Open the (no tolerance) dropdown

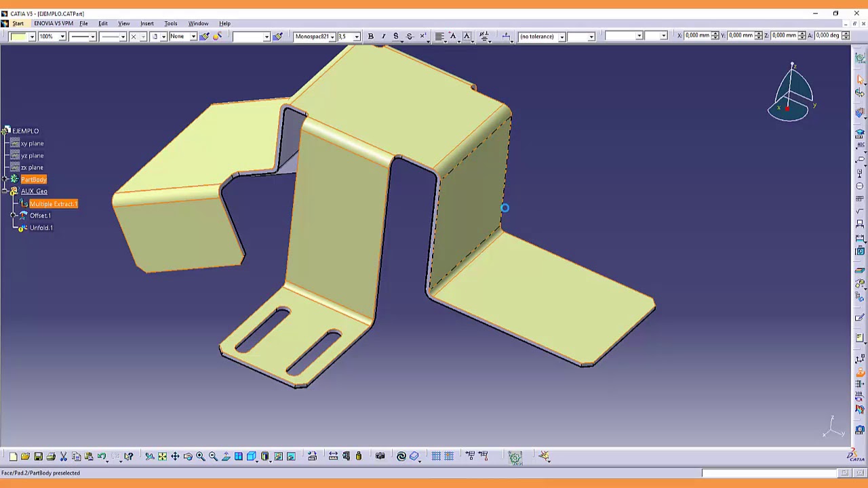coord(561,36)
